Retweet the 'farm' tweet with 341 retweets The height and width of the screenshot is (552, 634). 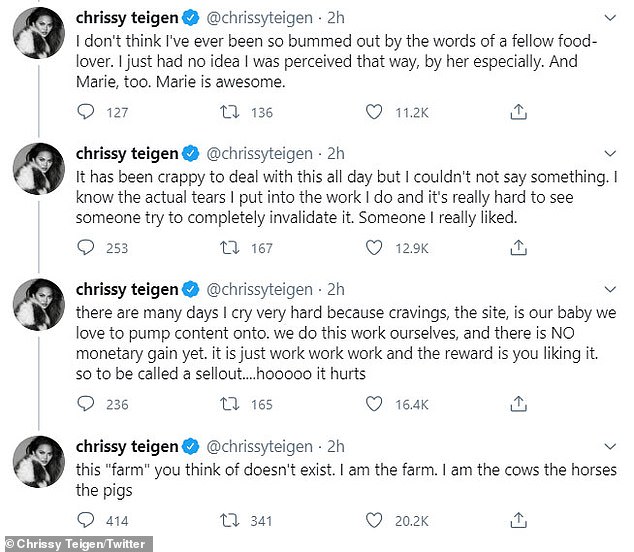tap(228, 520)
